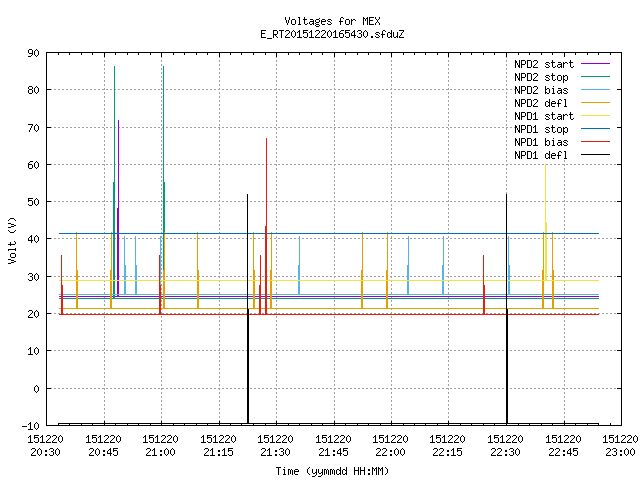Click the 'NPD1 stop' legend label
This screenshot has height=480, width=640.
click(x=541, y=129)
